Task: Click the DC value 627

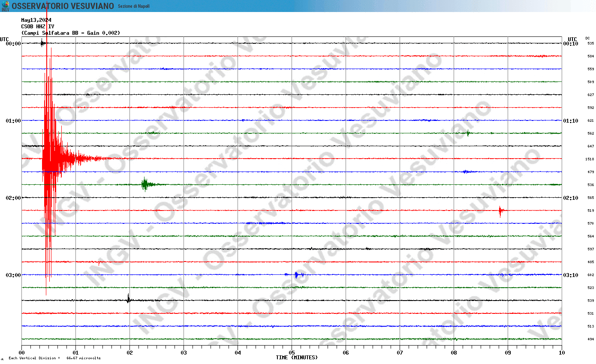Action: click(x=591, y=95)
